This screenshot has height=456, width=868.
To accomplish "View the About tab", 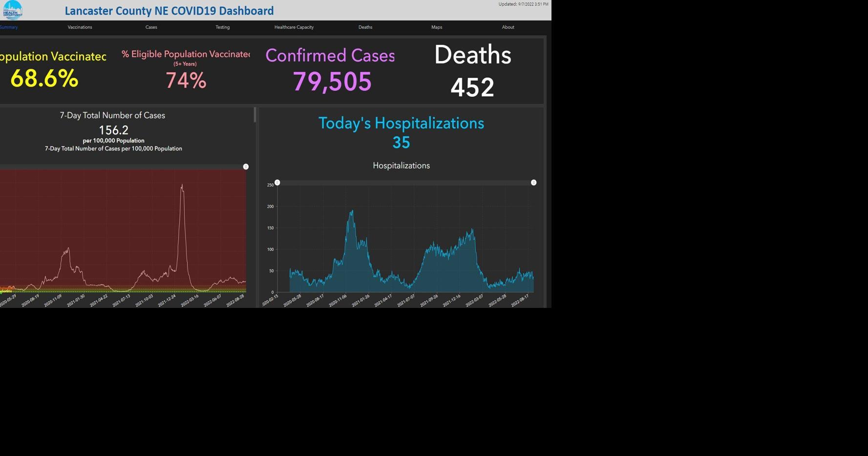I will (x=508, y=27).
